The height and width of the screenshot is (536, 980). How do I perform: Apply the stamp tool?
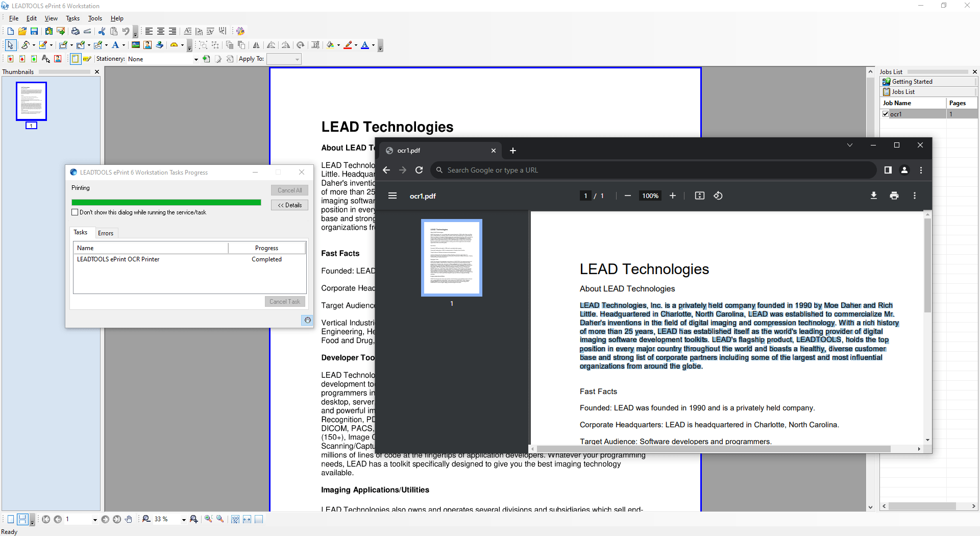(x=159, y=45)
